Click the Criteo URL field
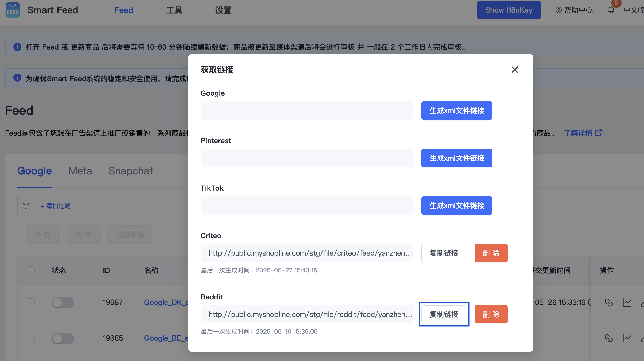The width and height of the screenshot is (644, 361). coord(307,253)
